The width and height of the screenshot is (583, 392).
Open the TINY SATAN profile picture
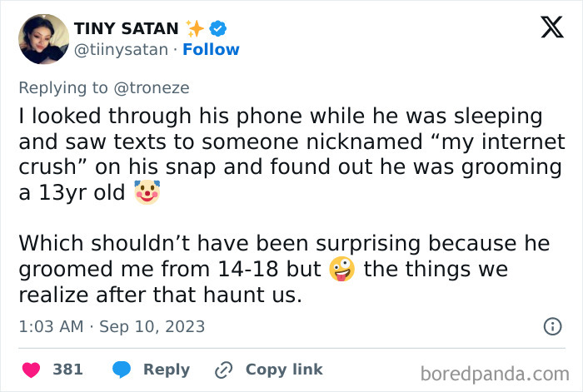[44, 39]
